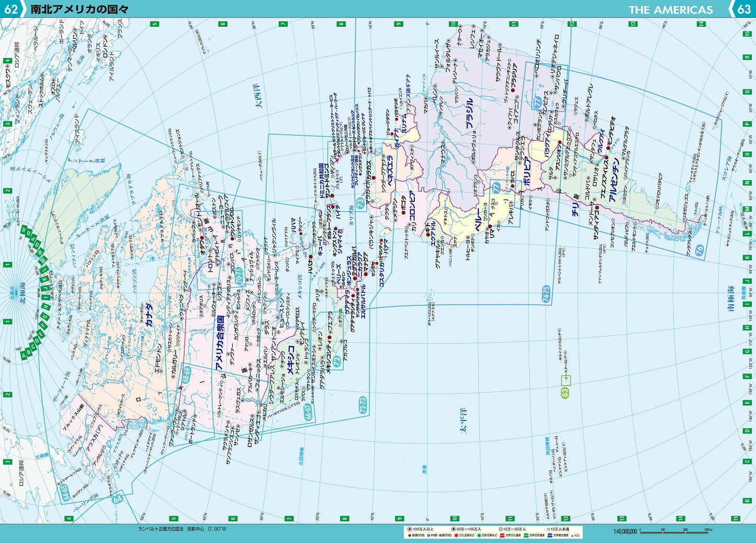Viewport: 756px width, 543px height.
Task: Click the red volcano triangle in legend
Action: (571, 536)
